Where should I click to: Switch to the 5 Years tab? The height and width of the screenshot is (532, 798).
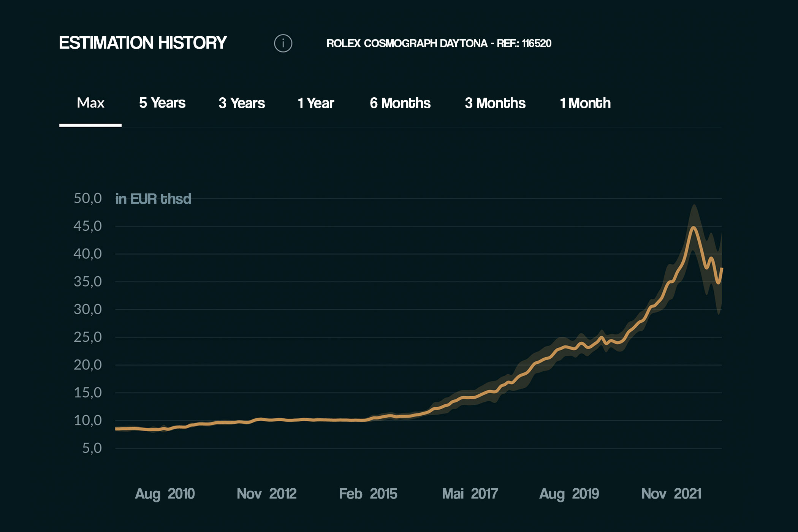pyautogui.click(x=162, y=103)
